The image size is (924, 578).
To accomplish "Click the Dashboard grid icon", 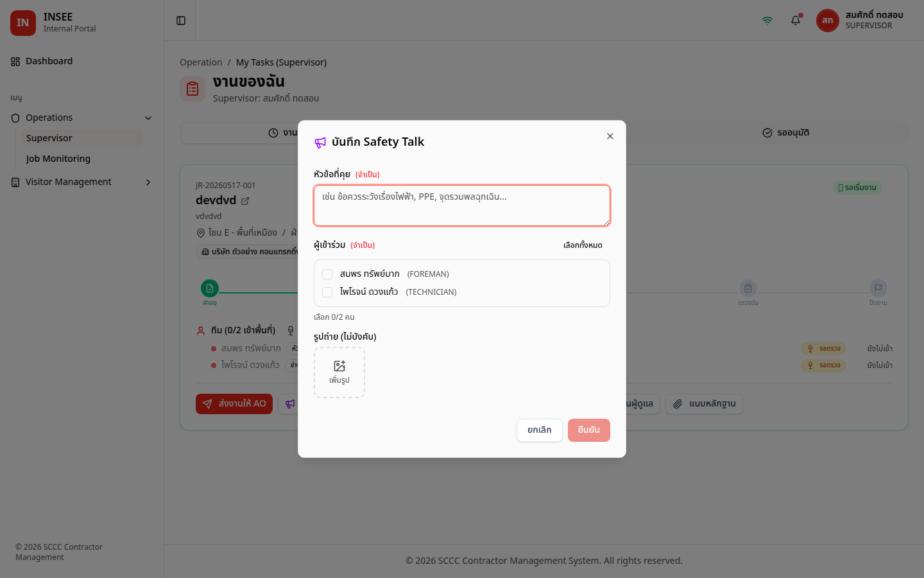I will [x=15, y=62].
